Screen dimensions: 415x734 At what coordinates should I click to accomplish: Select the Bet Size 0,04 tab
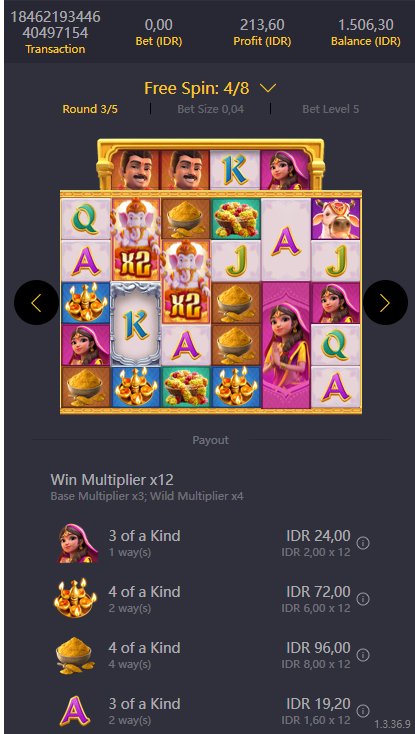(211, 109)
